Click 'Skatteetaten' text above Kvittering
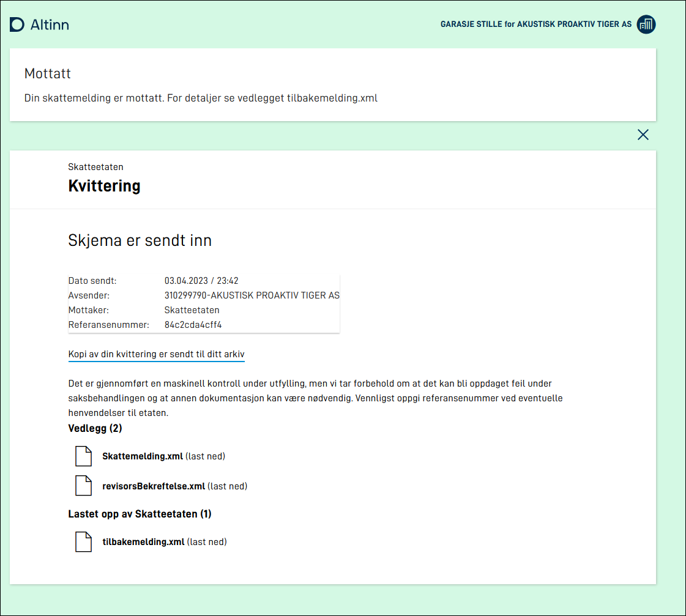Screen dimensions: 686x616 click(x=96, y=166)
